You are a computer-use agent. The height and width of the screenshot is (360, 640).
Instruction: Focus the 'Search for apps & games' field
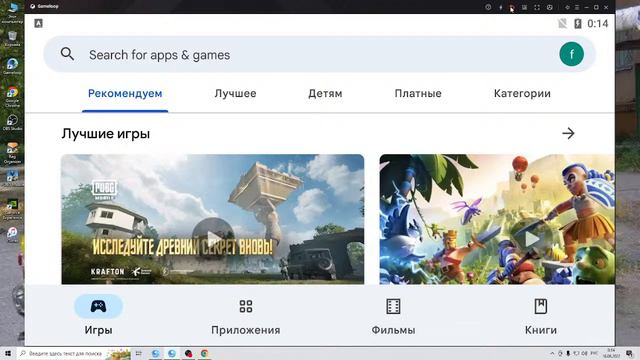[x=319, y=54]
